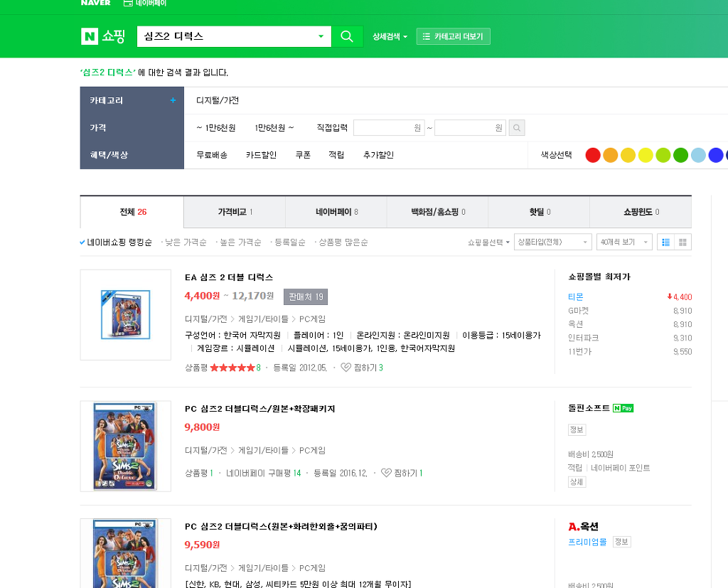Open the 11번가 price link
This screenshot has width=728, height=588.
pos(580,352)
